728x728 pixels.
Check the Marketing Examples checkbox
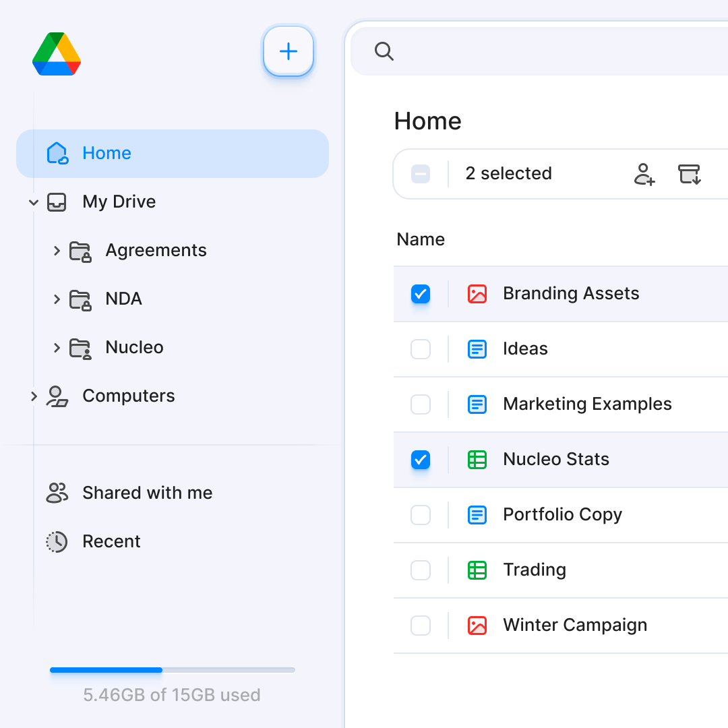pyautogui.click(x=421, y=404)
